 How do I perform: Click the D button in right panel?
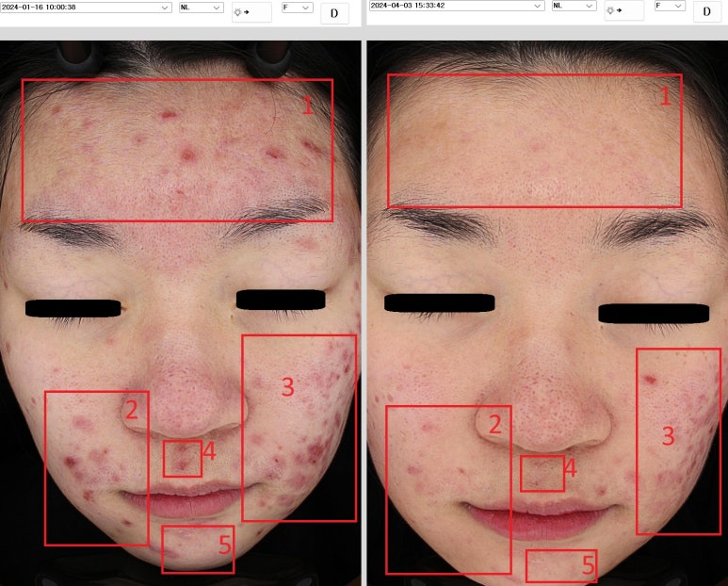pos(706,11)
